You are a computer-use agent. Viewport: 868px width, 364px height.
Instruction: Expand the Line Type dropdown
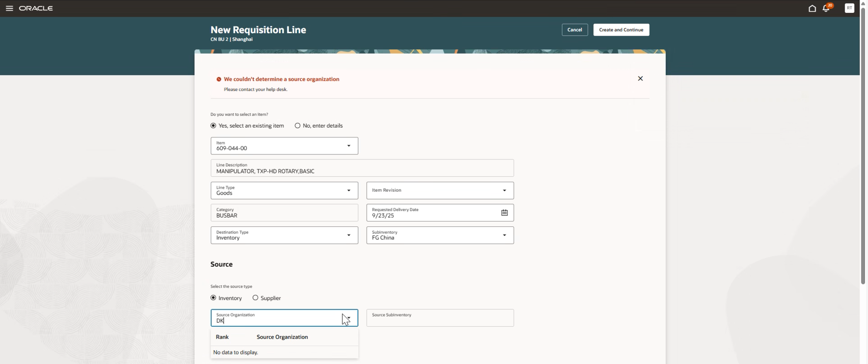click(349, 191)
